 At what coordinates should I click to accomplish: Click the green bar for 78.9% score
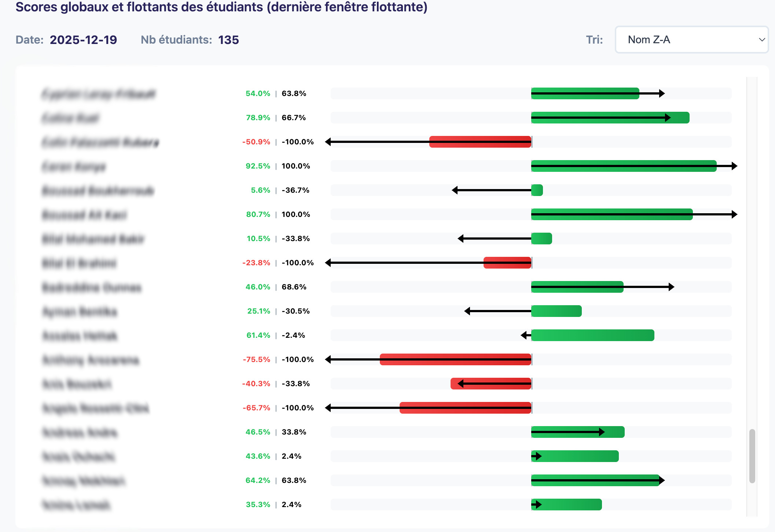[610, 118]
